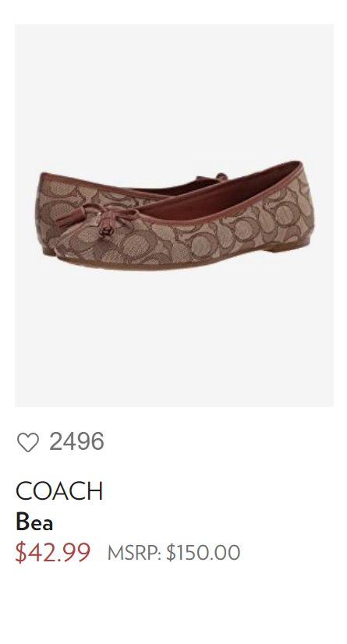
Task: Click the small bow on the back shoe
Action: (214, 178)
